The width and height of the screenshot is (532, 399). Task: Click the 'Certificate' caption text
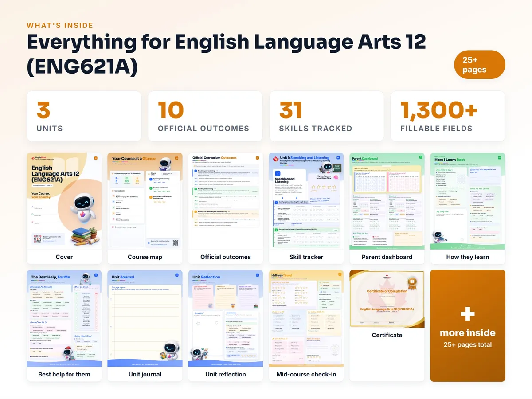387,335
